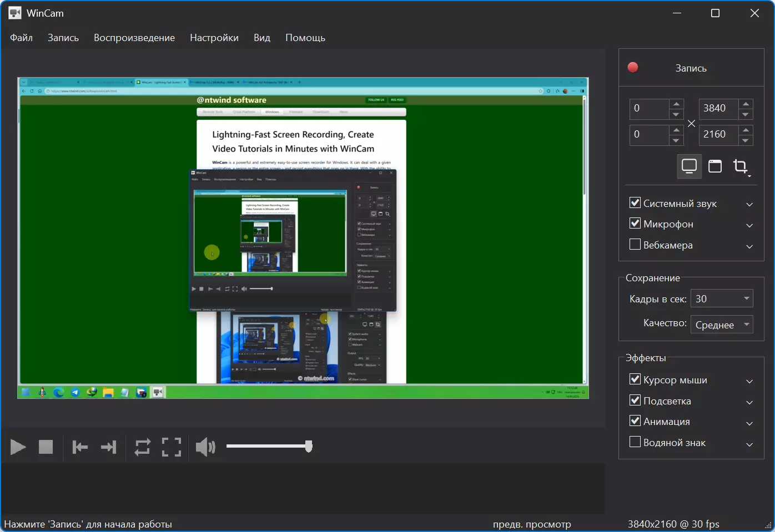Stop playback with the square Stop button
The image size is (775, 532).
pyautogui.click(x=46, y=447)
